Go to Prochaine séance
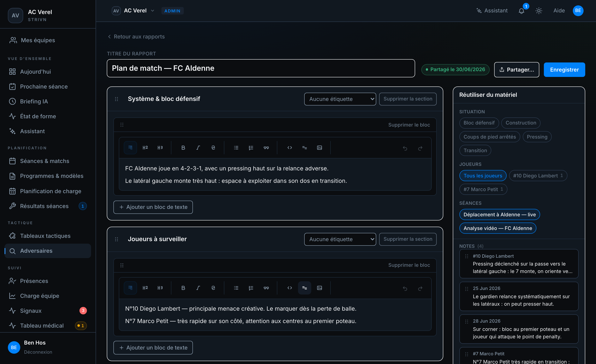596x364 pixels. click(48, 86)
